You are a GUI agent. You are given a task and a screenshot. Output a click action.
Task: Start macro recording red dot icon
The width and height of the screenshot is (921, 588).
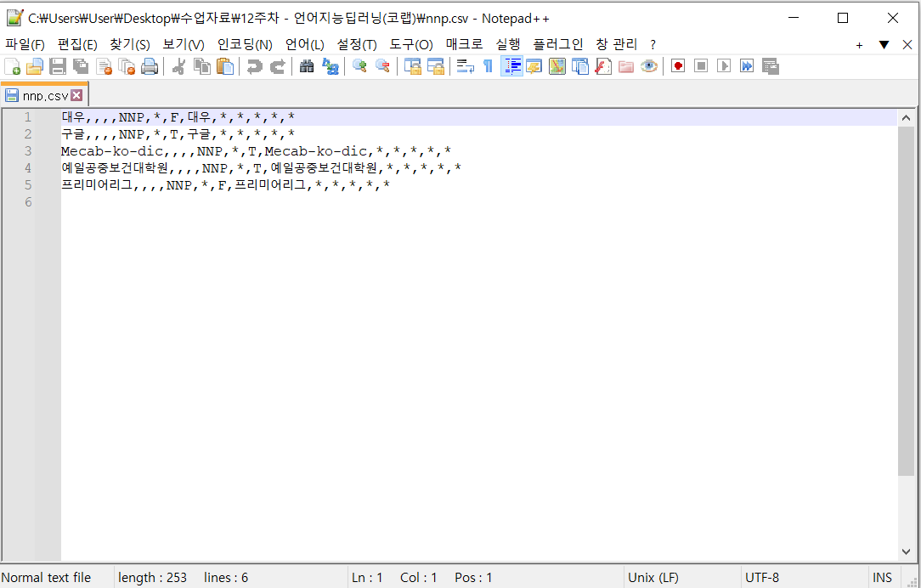tap(678, 66)
